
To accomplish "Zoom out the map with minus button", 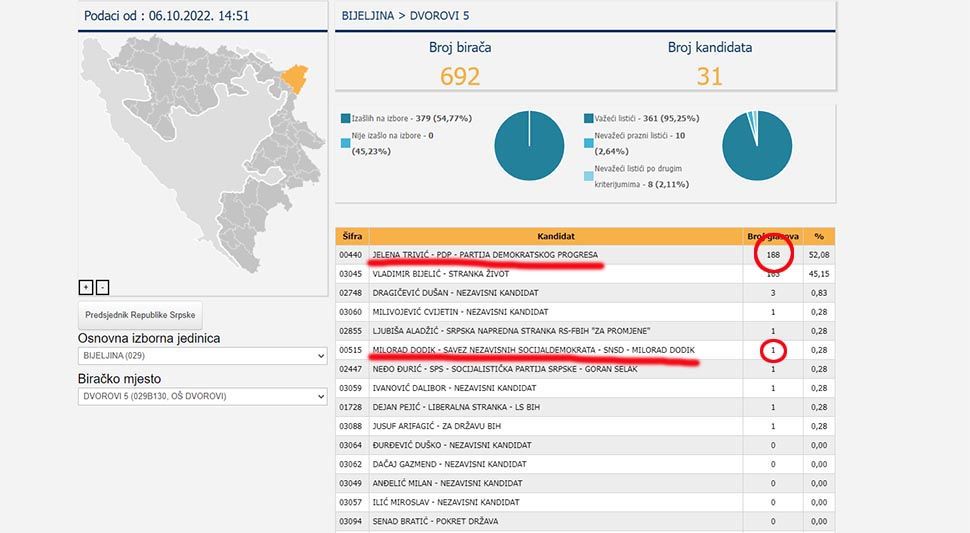I will click(x=102, y=287).
